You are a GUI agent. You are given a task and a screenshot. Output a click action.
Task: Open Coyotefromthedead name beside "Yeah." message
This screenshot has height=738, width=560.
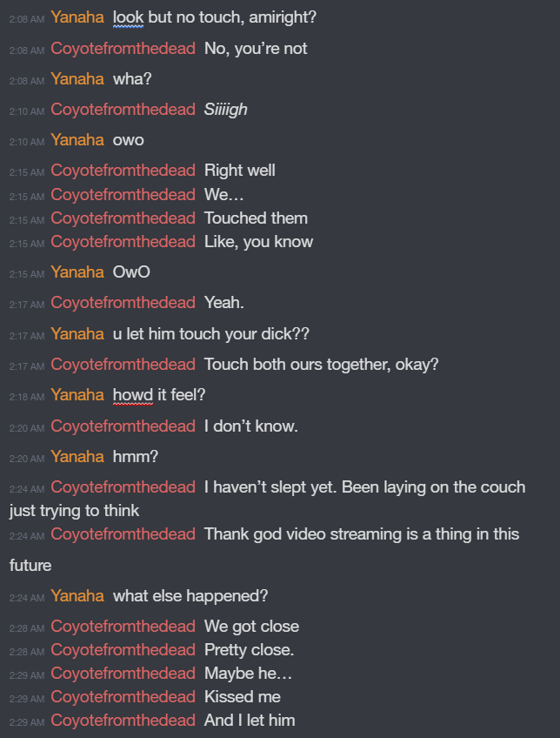pos(123,303)
